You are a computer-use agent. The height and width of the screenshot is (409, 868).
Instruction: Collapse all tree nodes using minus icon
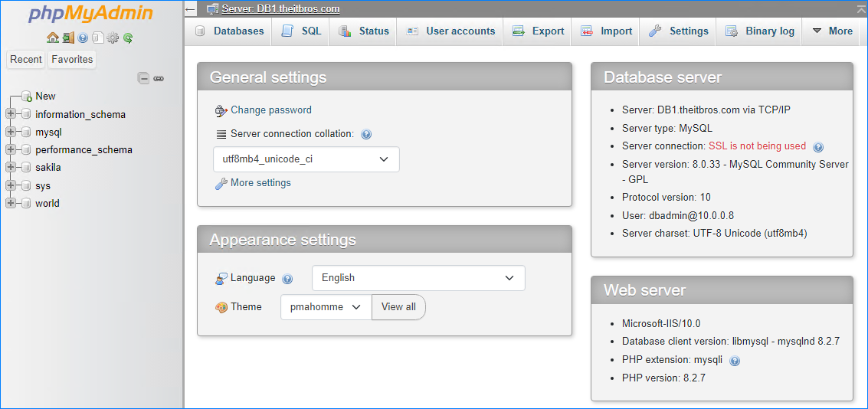pyautogui.click(x=143, y=79)
